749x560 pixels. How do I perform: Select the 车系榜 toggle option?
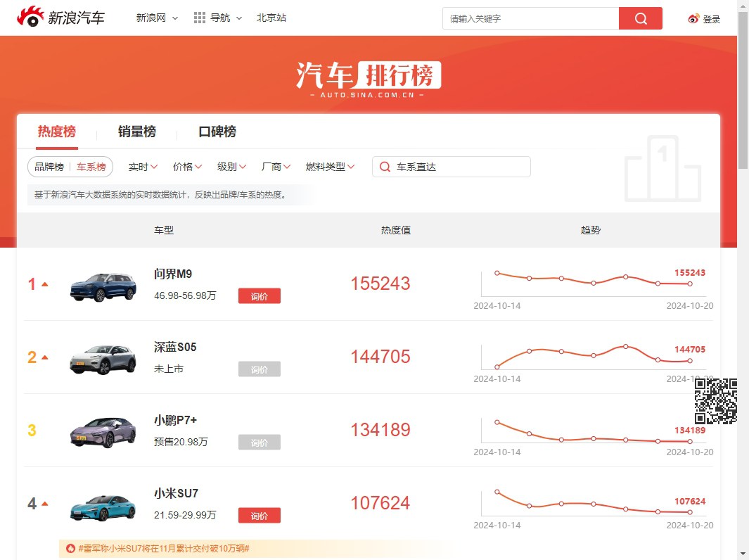point(91,167)
